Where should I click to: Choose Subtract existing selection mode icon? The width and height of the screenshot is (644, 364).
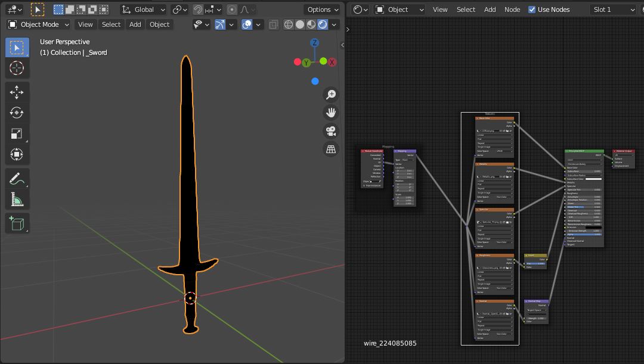pos(81,10)
